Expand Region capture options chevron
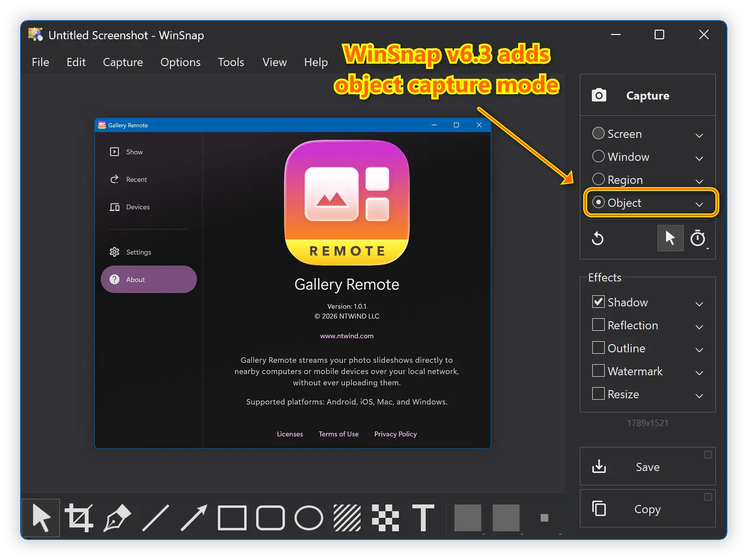 pos(699,181)
